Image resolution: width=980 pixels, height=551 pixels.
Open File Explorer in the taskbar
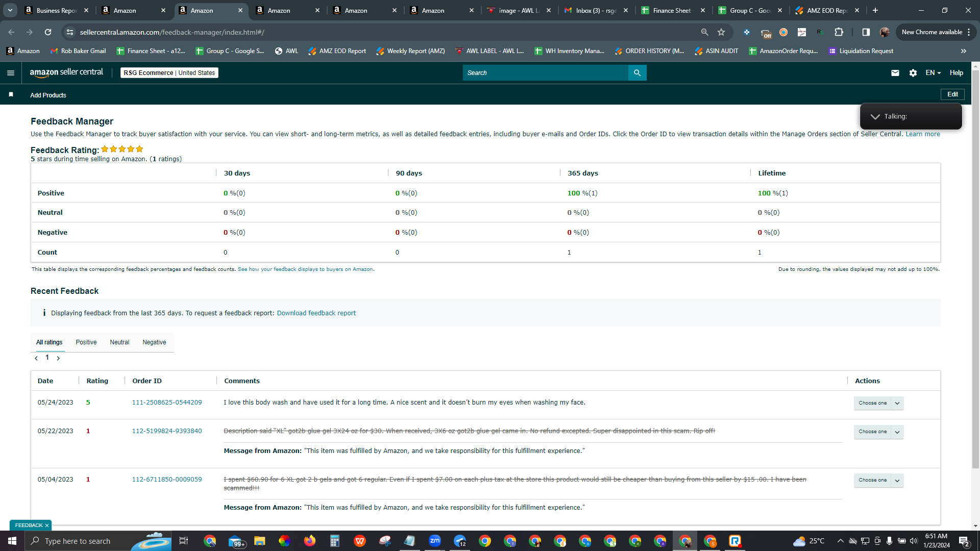click(x=260, y=541)
